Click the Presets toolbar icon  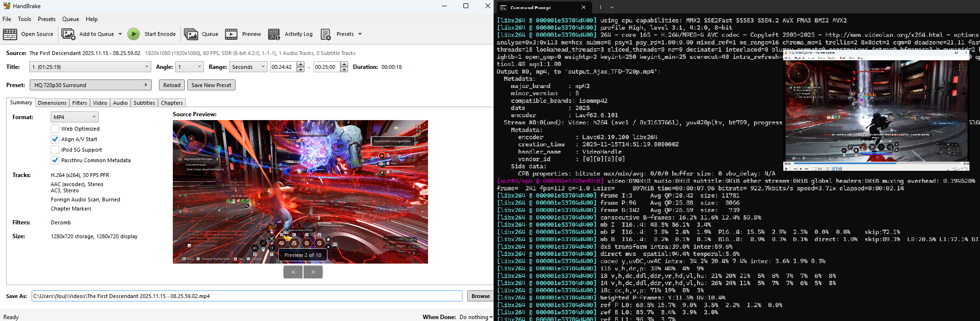[x=326, y=34]
